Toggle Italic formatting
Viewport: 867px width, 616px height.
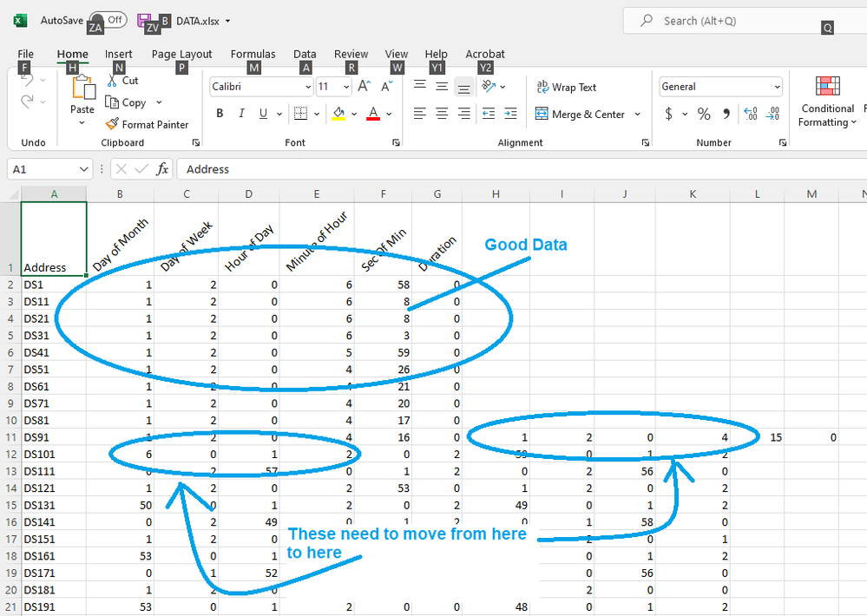[x=240, y=113]
